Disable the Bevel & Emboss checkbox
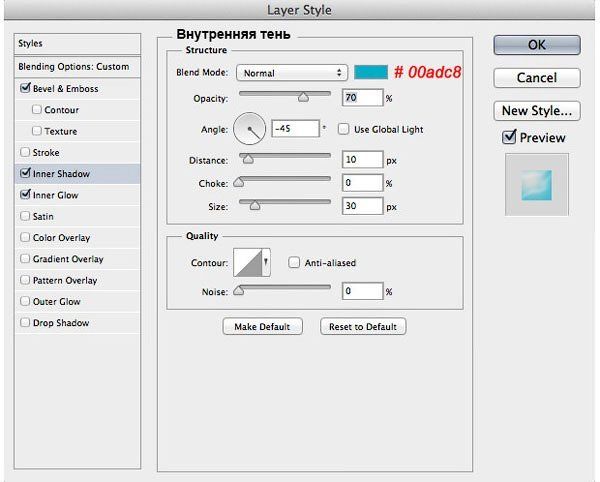 25,89
